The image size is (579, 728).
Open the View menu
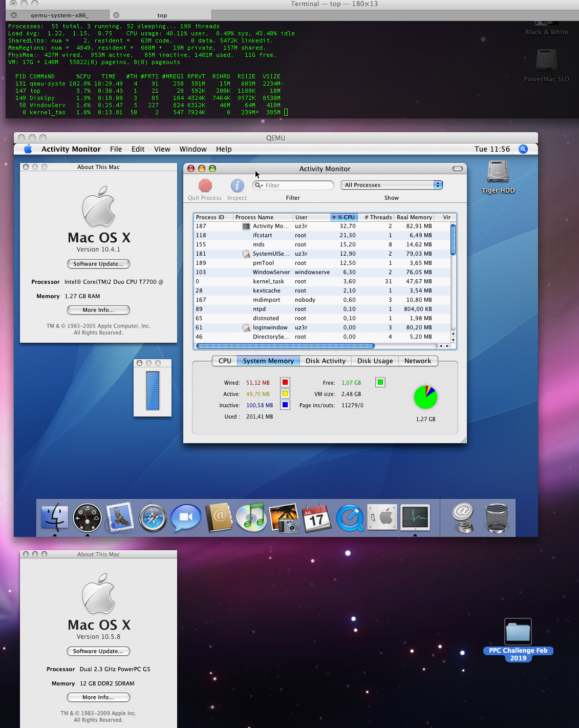[x=162, y=149]
